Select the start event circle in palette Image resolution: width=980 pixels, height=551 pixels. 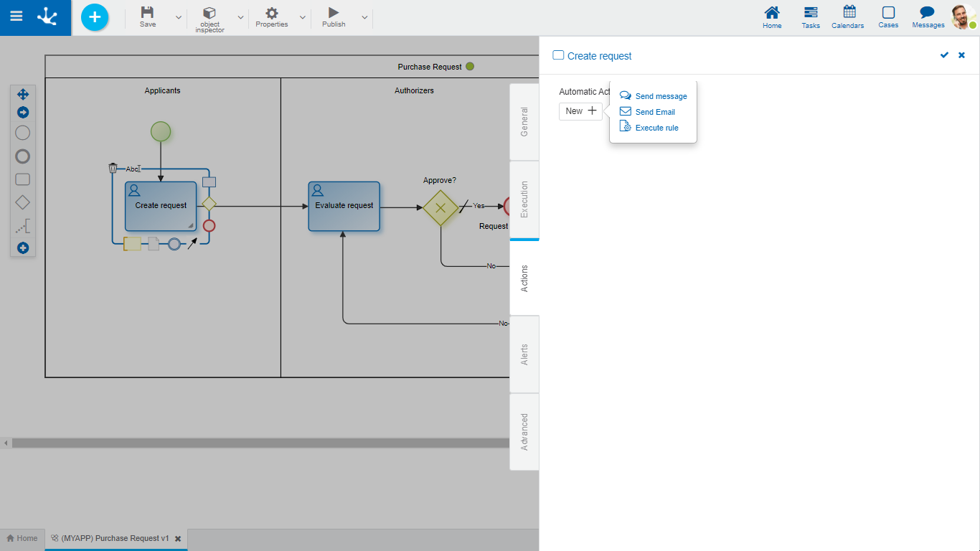(23, 133)
